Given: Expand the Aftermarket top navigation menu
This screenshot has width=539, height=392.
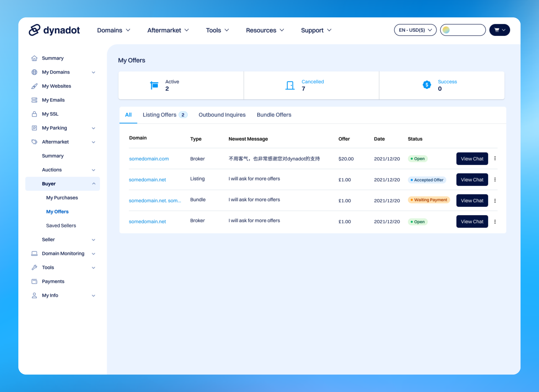Looking at the screenshot, I should 168,30.
